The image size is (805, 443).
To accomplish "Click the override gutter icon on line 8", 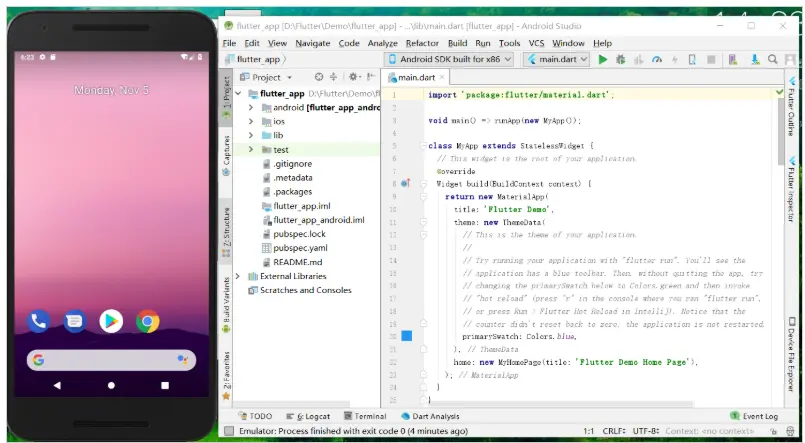I will [406, 183].
